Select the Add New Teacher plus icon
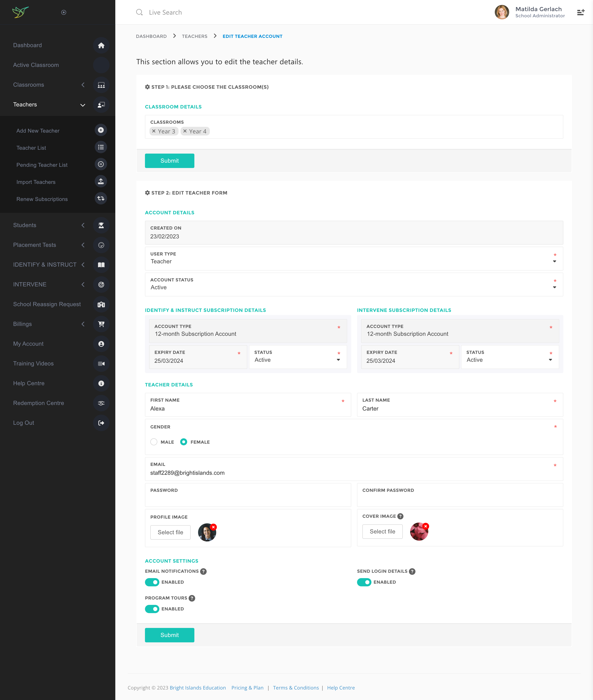The image size is (593, 700). pyautogui.click(x=101, y=130)
